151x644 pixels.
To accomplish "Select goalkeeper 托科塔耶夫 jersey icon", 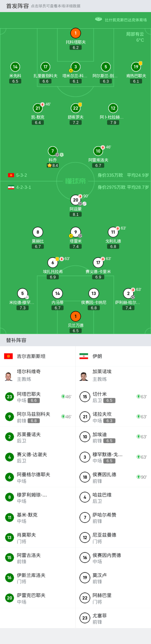I will [x=75, y=33].
